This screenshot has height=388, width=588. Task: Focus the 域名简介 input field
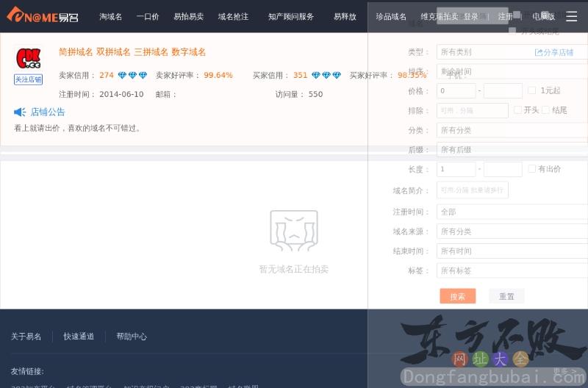[x=473, y=190]
